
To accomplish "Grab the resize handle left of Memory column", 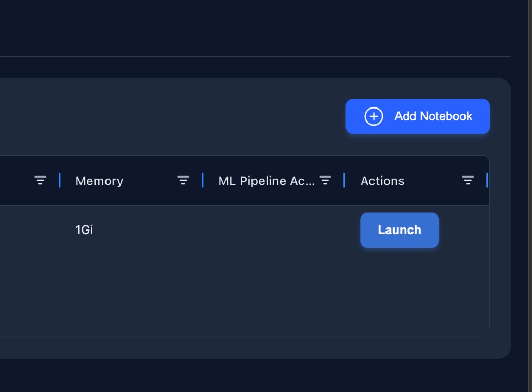I will tap(59, 180).
